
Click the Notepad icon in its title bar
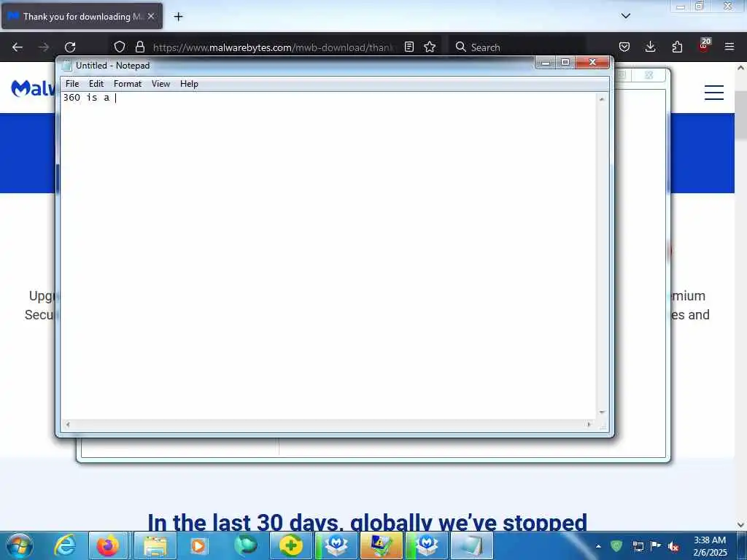tap(67, 66)
